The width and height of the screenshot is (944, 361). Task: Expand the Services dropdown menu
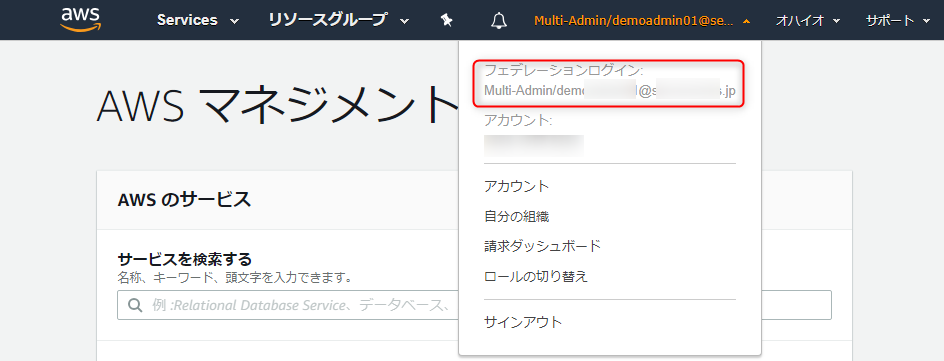(198, 20)
